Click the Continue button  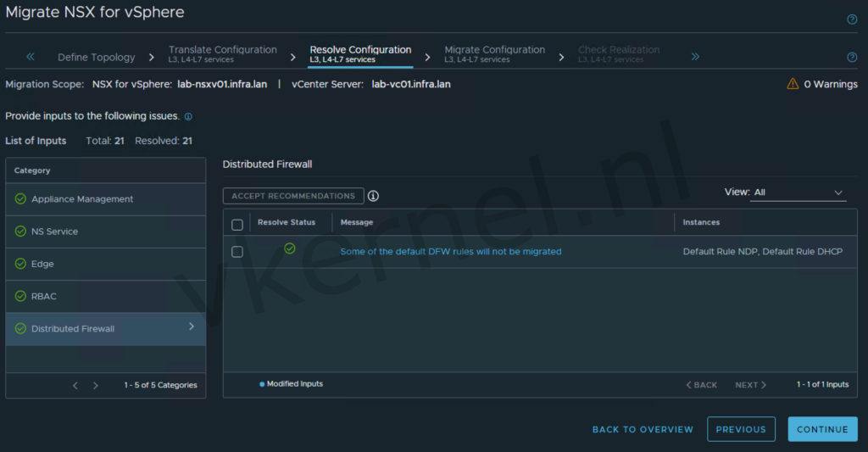click(x=821, y=429)
